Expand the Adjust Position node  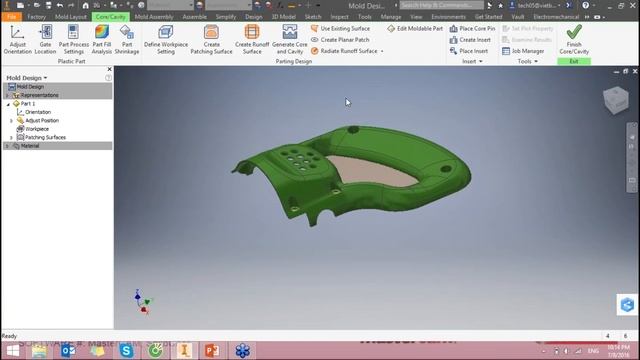(x=11, y=120)
